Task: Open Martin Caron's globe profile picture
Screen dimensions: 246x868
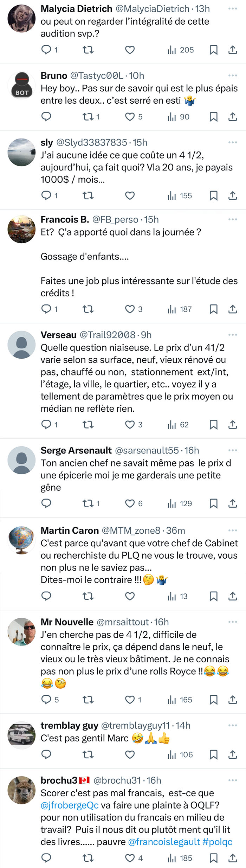Action: click(21, 540)
